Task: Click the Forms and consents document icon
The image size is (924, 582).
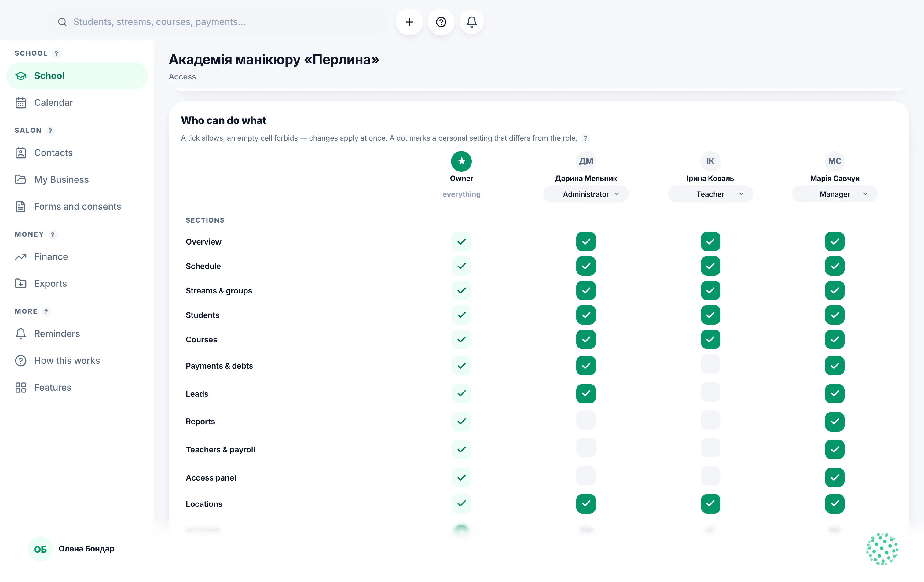Action: (x=21, y=207)
